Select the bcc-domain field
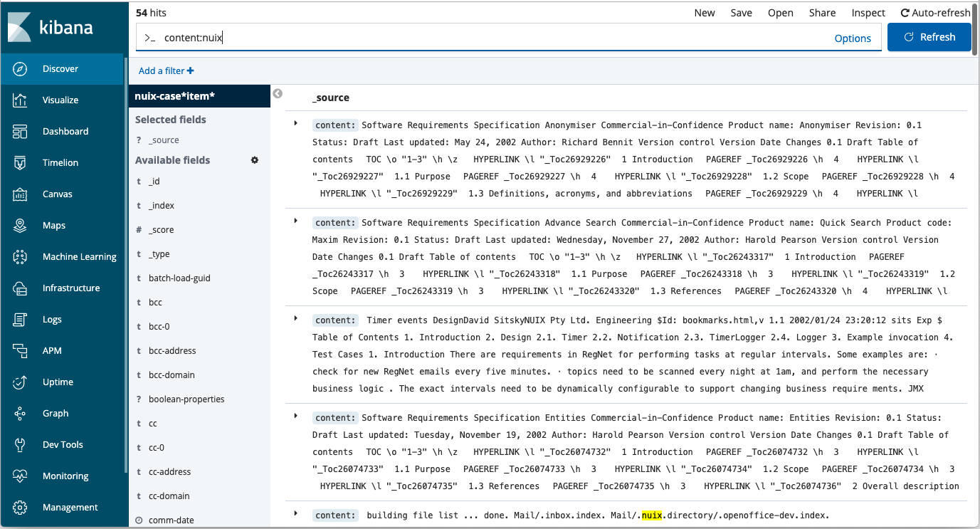This screenshot has height=529, width=980. (x=172, y=375)
